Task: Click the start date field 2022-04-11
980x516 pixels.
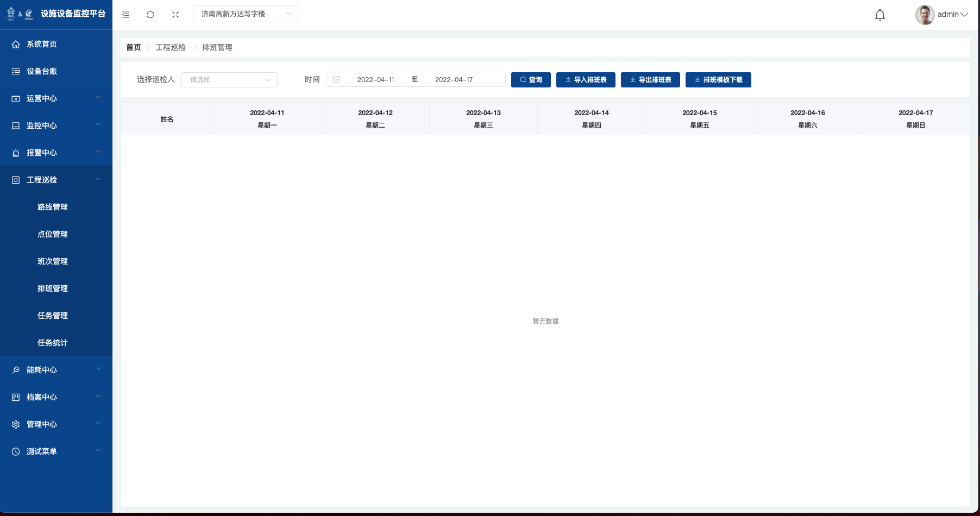Action: (x=375, y=80)
